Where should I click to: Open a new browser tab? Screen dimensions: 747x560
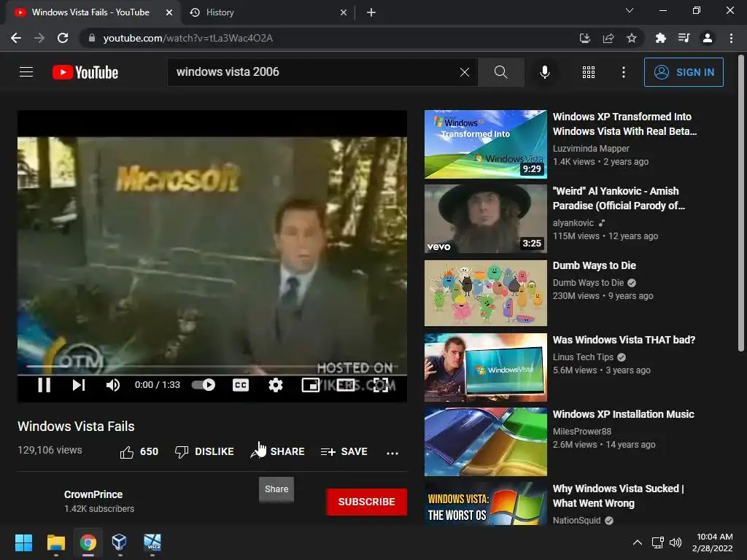371,12
